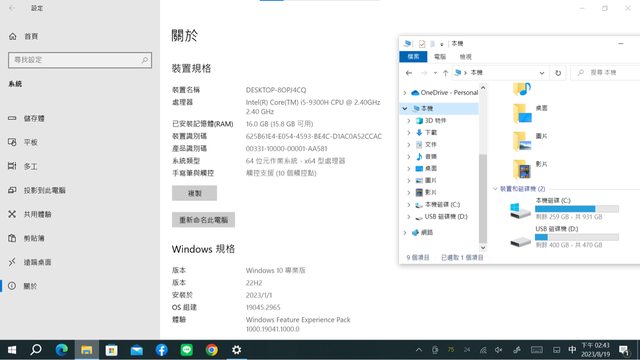
Task: Click the Properties checkmark in Explorer quick access toolbar
Action: tap(422, 44)
